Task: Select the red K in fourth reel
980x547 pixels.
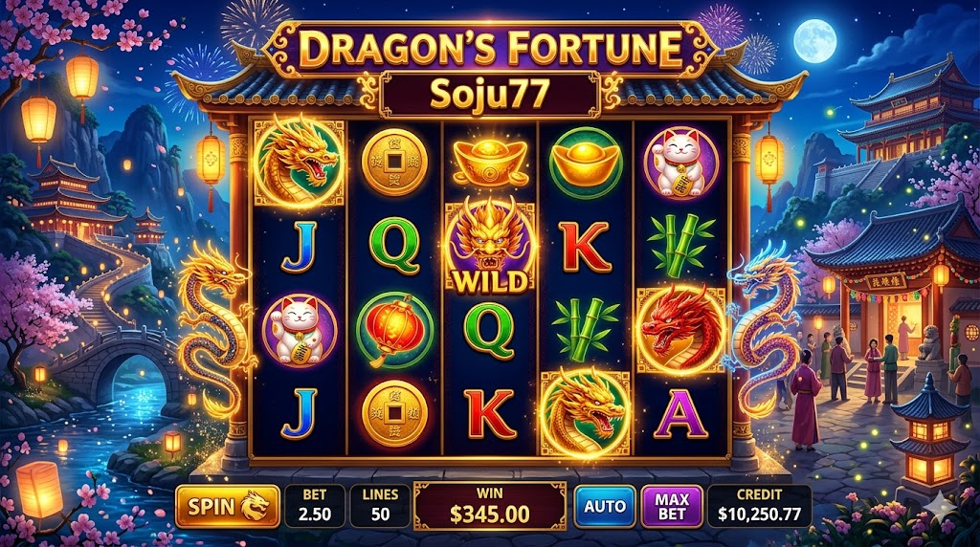Action: click(x=585, y=247)
